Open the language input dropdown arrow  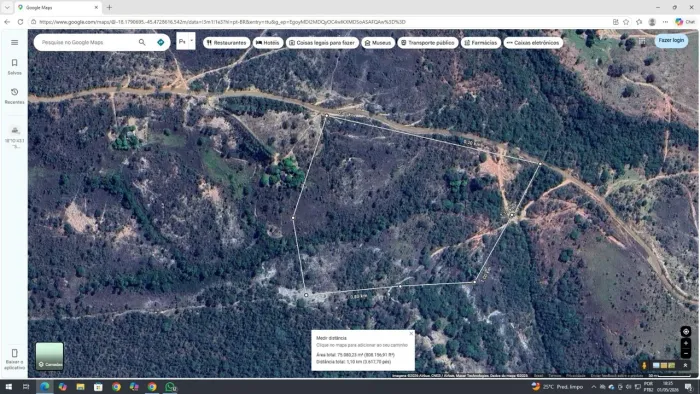point(192,41)
